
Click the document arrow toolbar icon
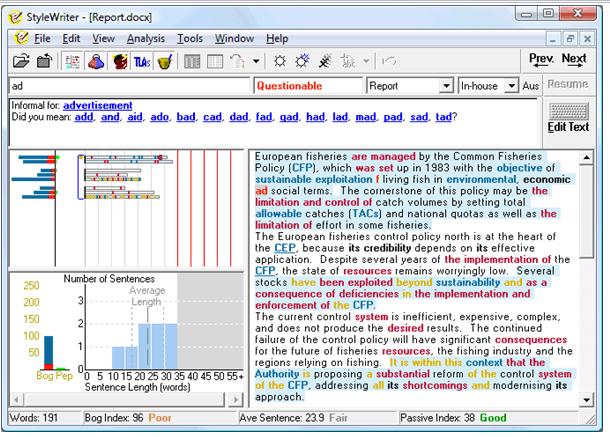(238, 61)
